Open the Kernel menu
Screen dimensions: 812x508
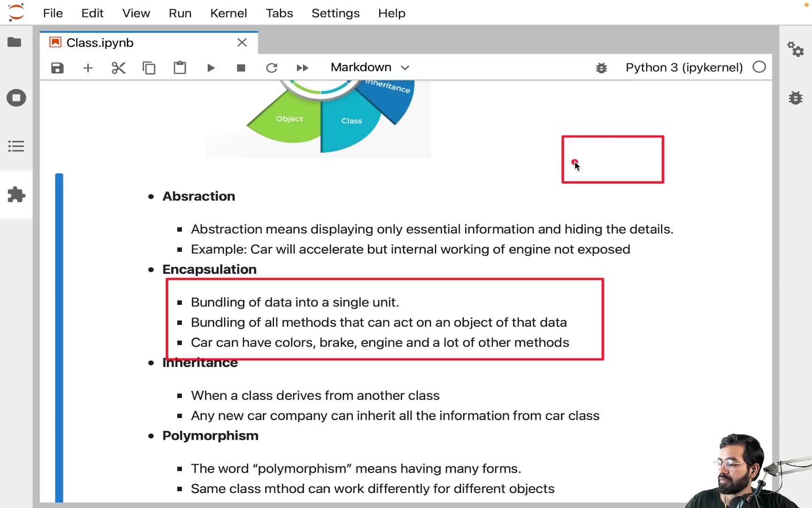point(228,13)
